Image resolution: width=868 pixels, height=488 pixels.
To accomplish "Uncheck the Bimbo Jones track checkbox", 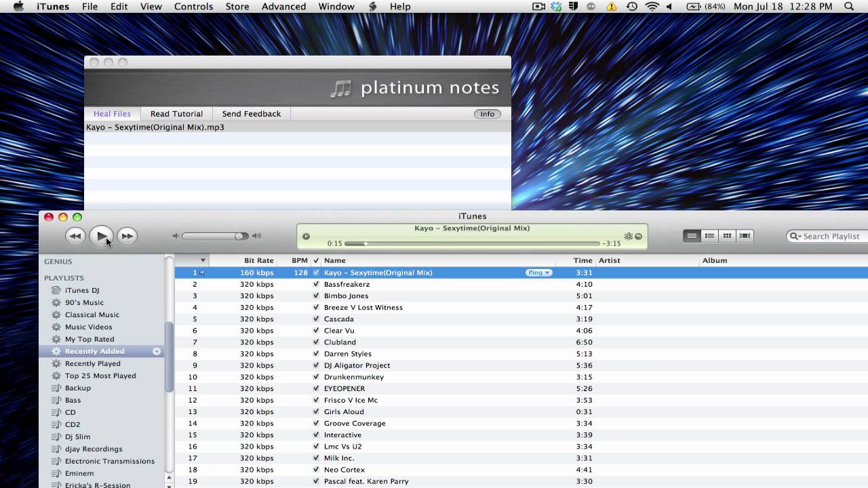I will click(x=316, y=296).
